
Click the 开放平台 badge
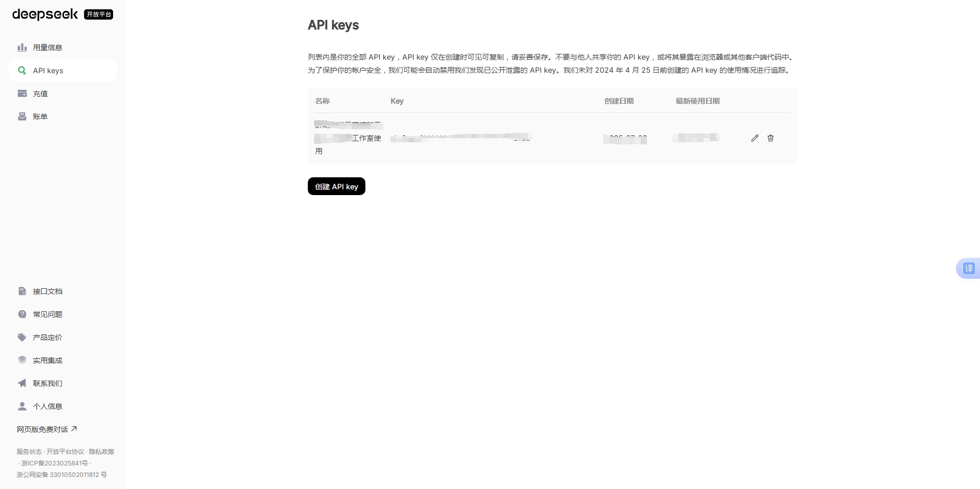[x=98, y=15]
